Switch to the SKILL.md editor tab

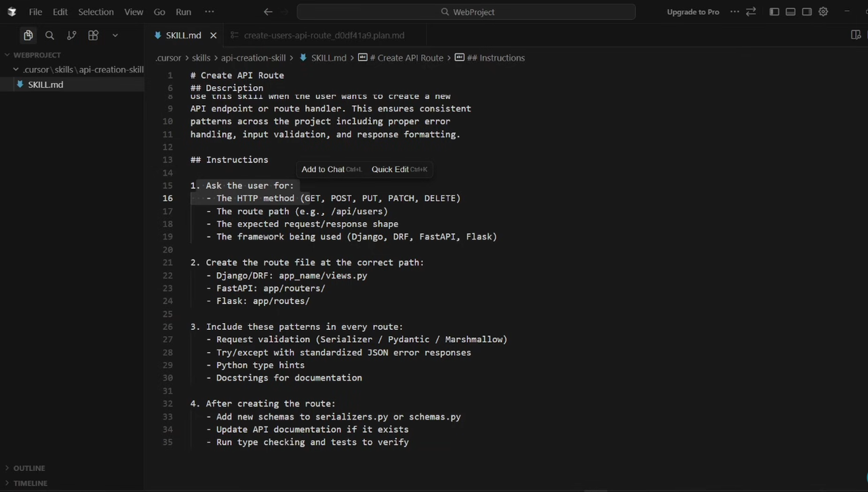[183, 35]
